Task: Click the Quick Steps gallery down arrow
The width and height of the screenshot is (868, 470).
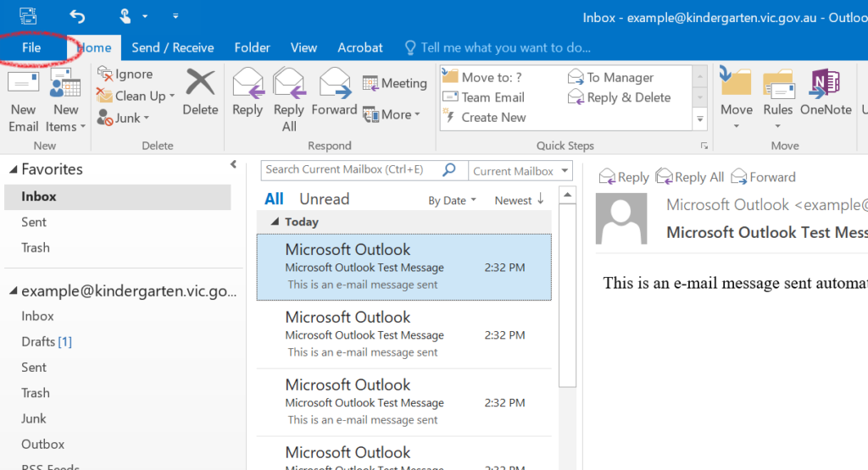Action: [x=700, y=97]
